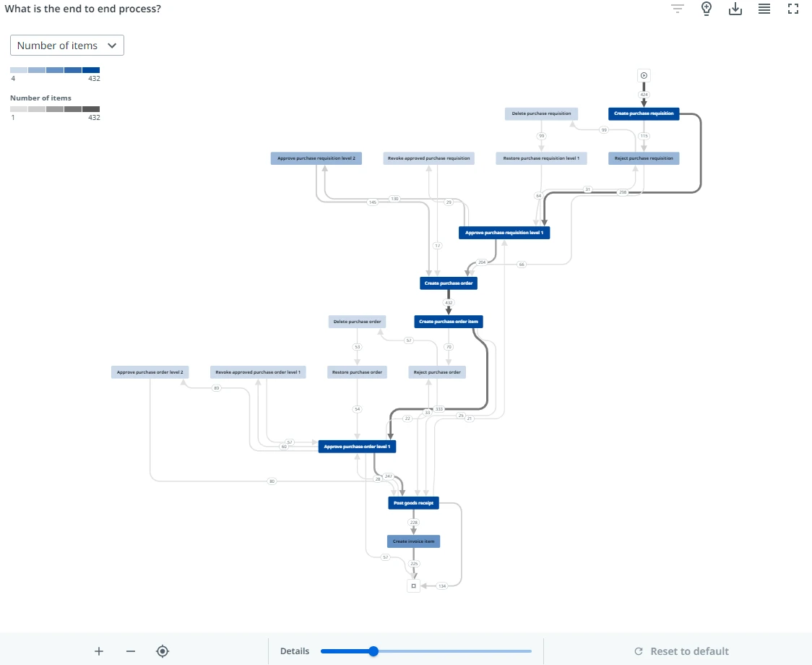The width and height of the screenshot is (812, 665).
Task: Click Reset to default button
Action: pos(681,651)
